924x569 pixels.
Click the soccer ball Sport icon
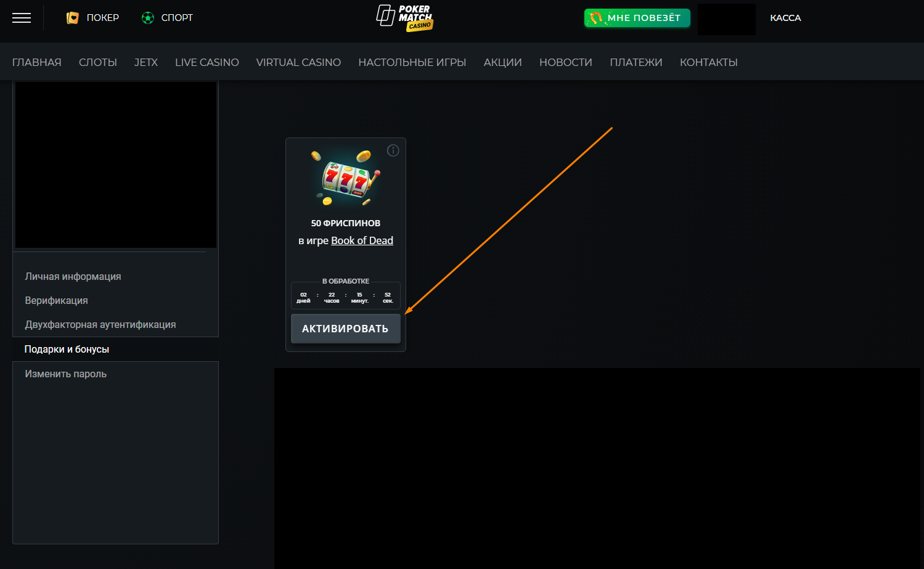tap(148, 18)
